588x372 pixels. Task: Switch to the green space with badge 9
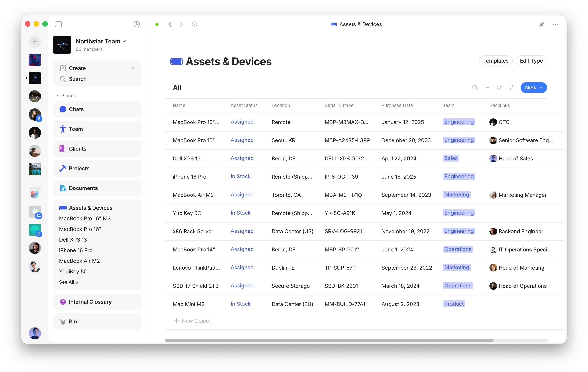click(x=35, y=230)
